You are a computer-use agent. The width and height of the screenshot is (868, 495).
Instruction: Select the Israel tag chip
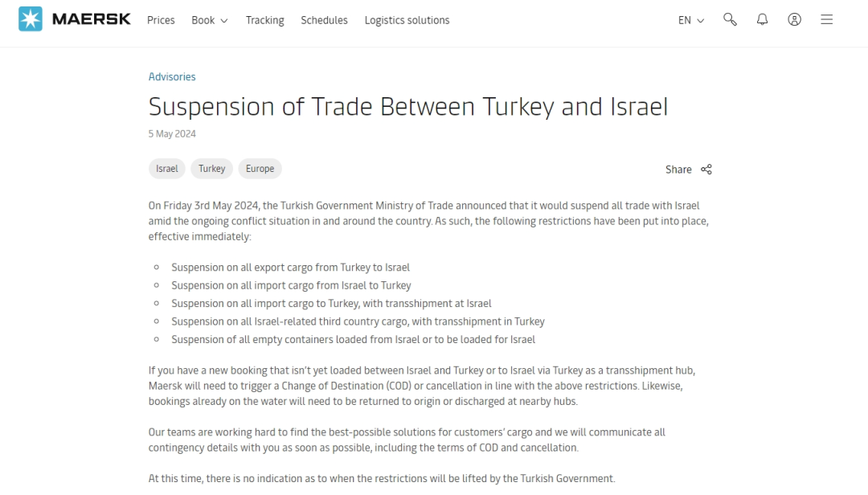167,169
